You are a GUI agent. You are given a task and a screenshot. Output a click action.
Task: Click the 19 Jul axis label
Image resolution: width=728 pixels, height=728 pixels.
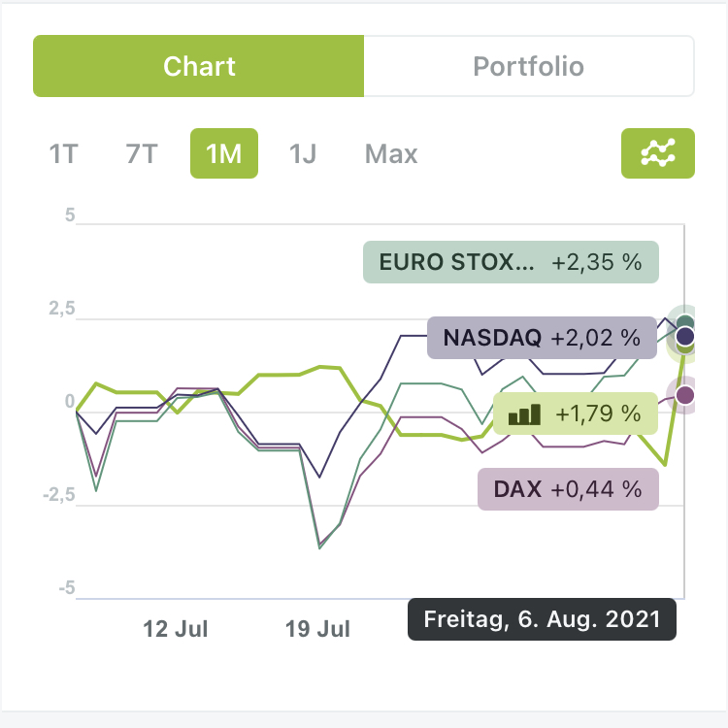coord(317,628)
